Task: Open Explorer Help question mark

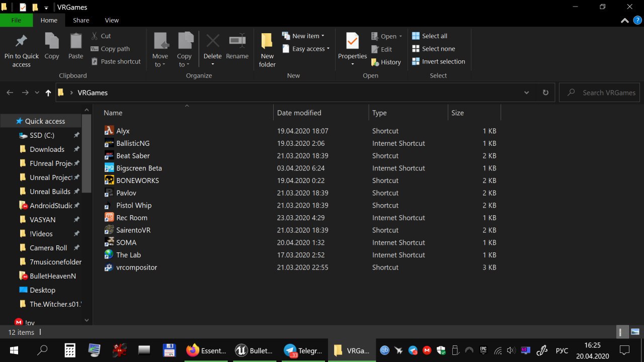Action: (637, 21)
